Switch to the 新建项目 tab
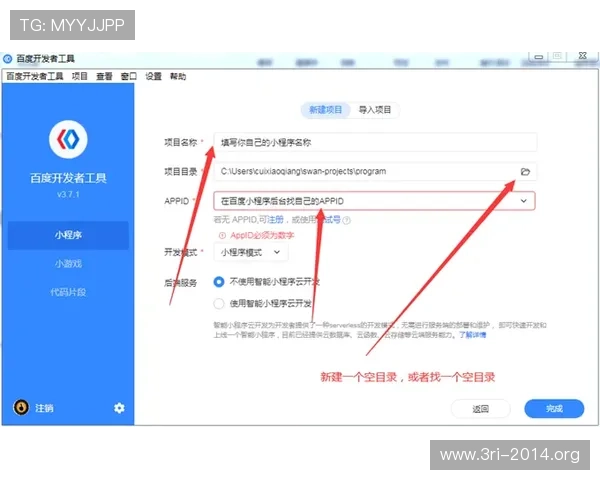Image resolution: width=600 pixels, height=480 pixels. [326, 110]
